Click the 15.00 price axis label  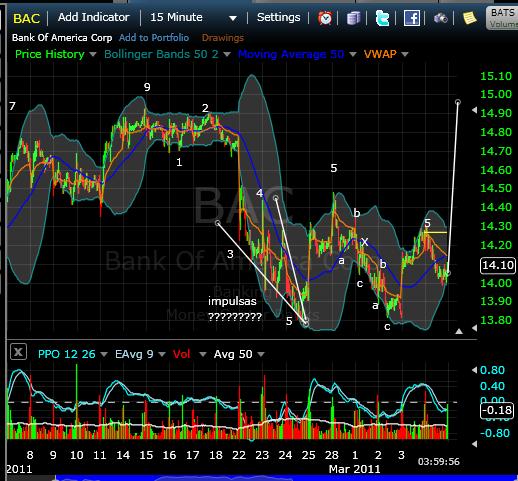click(495, 94)
